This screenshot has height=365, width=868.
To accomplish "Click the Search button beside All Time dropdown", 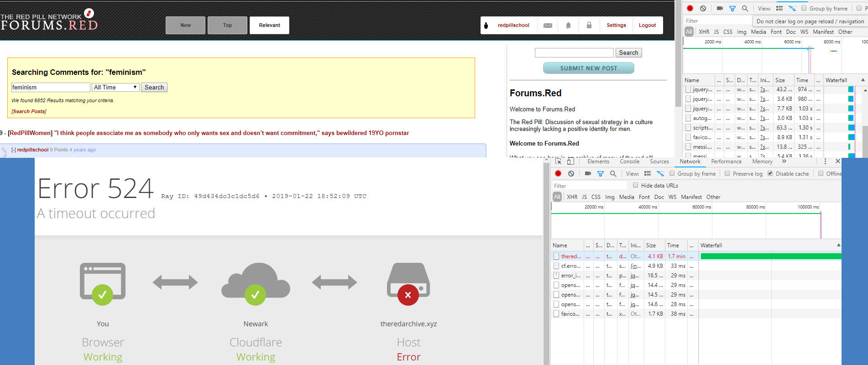I will pyautogui.click(x=154, y=87).
